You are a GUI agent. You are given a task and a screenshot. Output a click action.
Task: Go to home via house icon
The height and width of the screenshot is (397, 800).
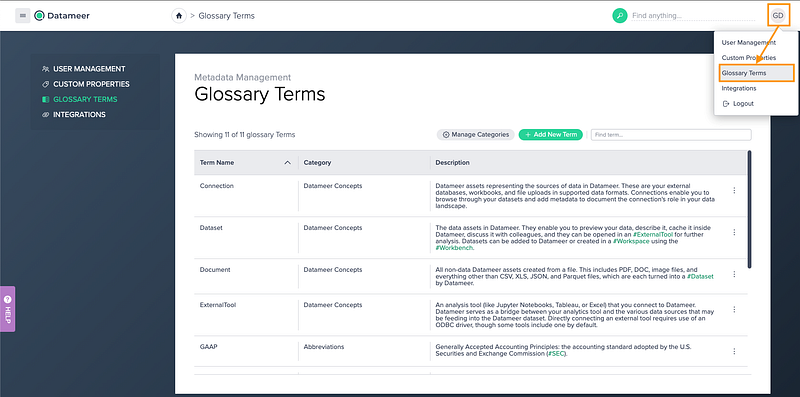click(179, 16)
